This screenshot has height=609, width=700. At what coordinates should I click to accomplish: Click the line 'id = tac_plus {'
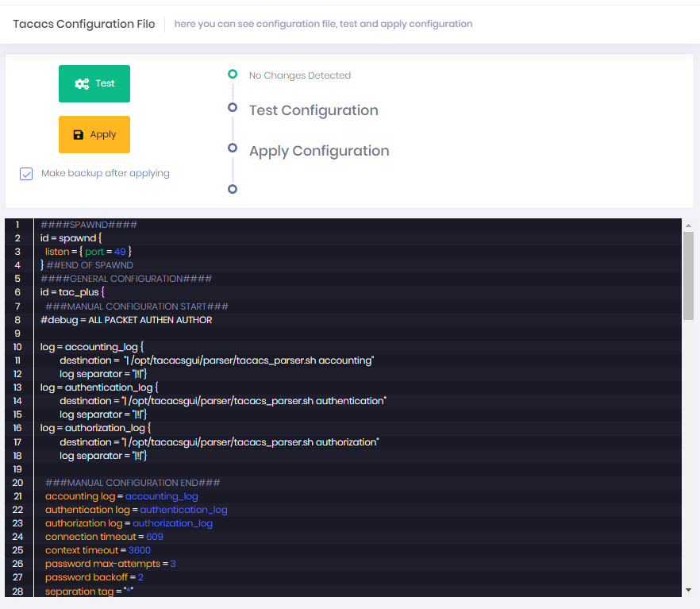click(x=72, y=292)
